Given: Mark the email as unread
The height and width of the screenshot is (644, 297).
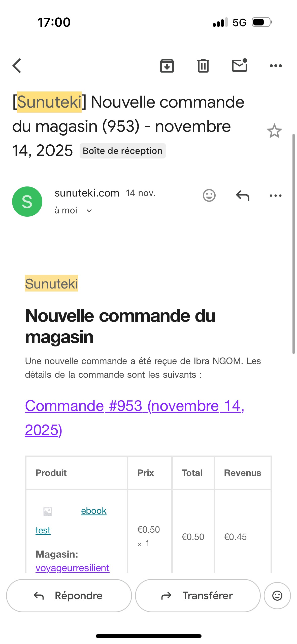Looking at the screenshot, I should [239, 66].
